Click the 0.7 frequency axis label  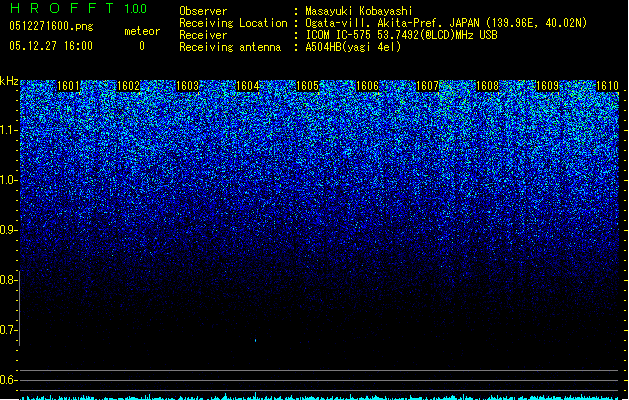8,330
